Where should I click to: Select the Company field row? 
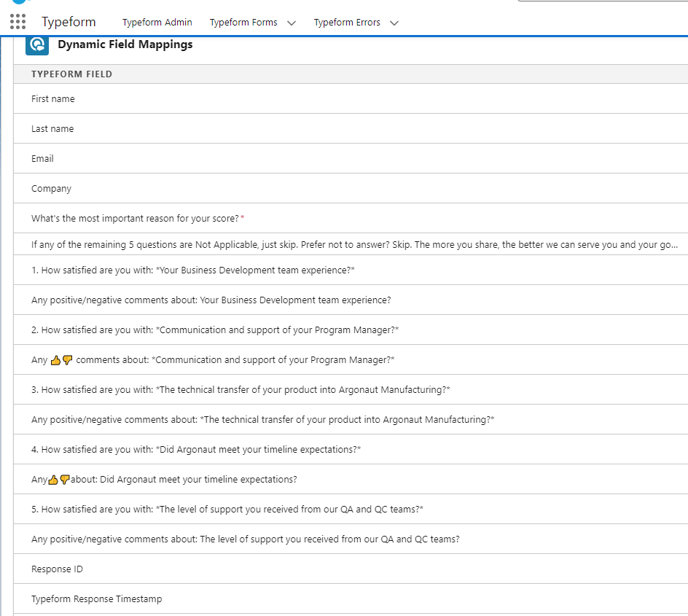click(351, 188)
